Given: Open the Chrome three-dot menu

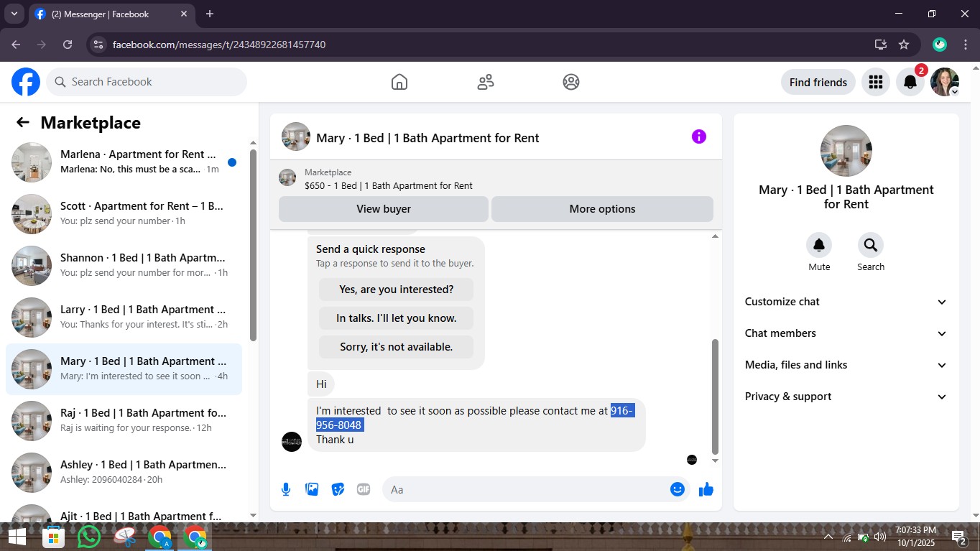Looking at the screenshot, I should coord(966,45).
